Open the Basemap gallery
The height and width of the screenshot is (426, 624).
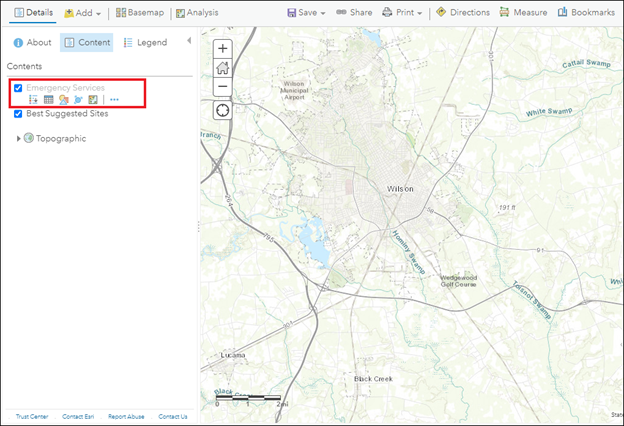140,13
